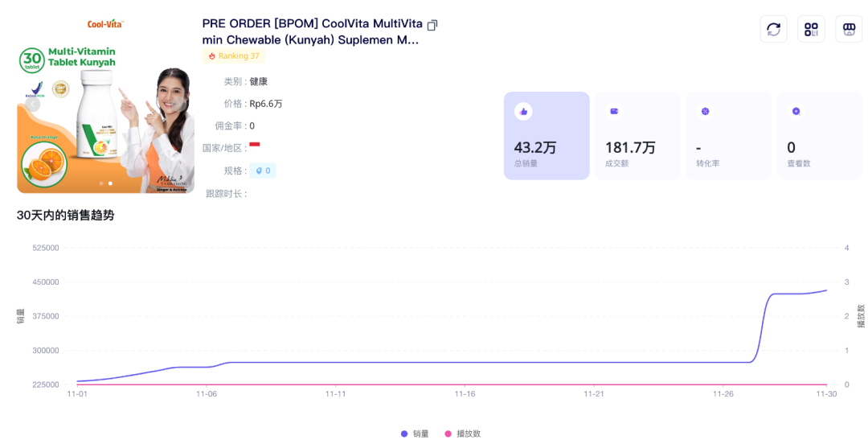Image resolution: width=868 pixels, height=444 pixels.
Task: Click the 11-30 date on chart axis
Action: 826,394
